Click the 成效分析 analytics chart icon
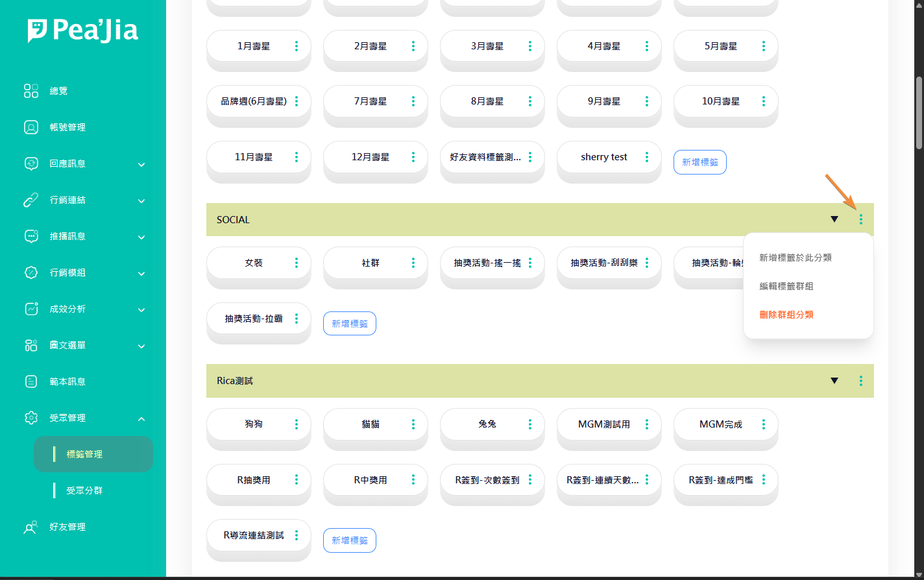 (31, 309)
